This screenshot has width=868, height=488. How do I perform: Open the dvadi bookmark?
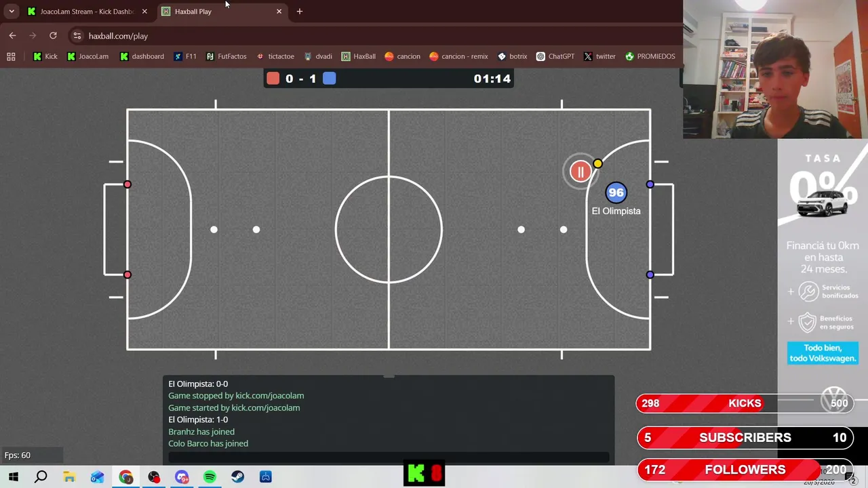point(317,56)
